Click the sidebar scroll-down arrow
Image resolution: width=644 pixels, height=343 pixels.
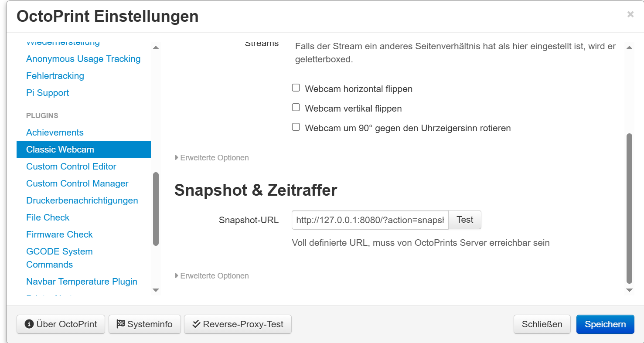(x=156, y=290)
